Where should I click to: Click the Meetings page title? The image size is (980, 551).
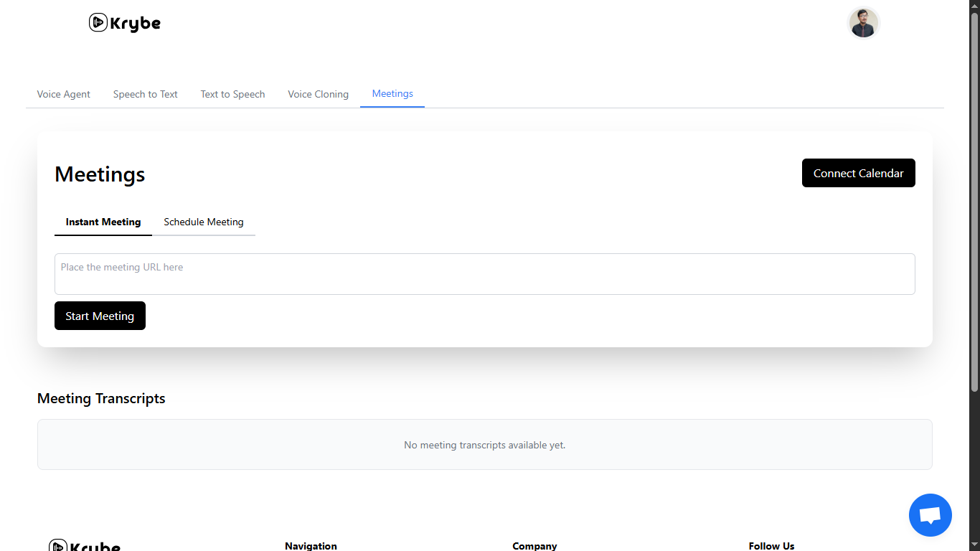(100, 174)
